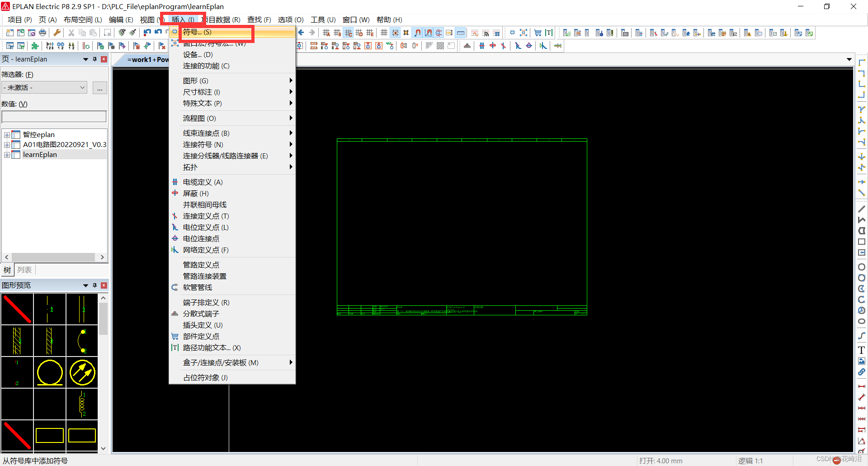This screenshot has width=868, height=466.
Task: Select the yellow circle symbol preview thumbnail
Action: point(50,372)
